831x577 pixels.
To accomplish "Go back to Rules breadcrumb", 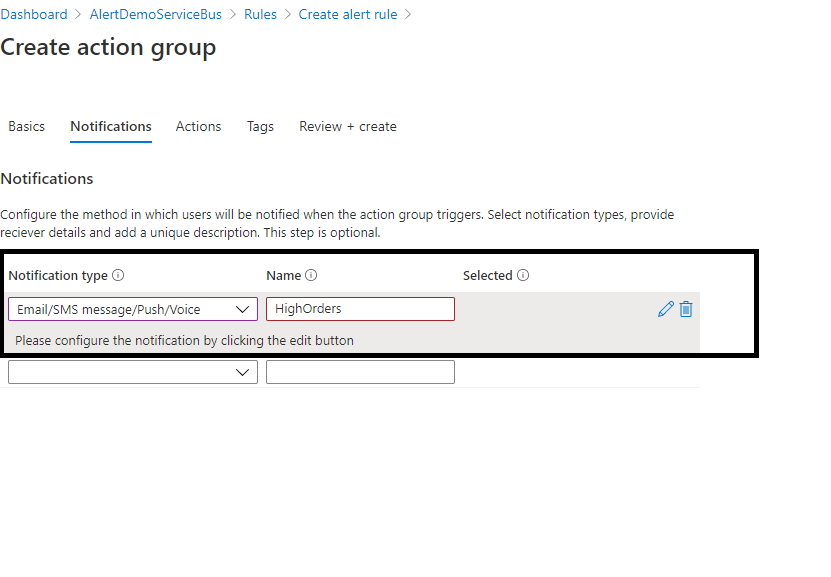I will click(x=260, y=14).
